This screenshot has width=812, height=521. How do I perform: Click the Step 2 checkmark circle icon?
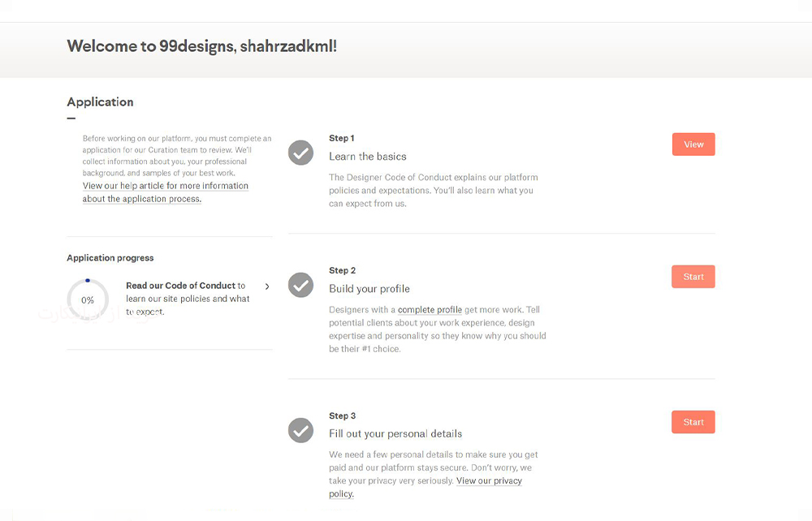tap(301, 285)
